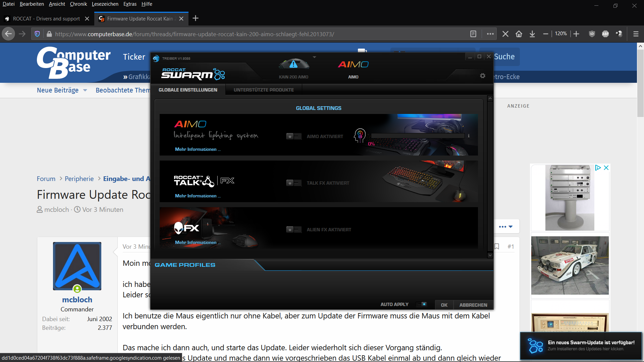This screenshot has height=362, width=644.
Task: Click the Firefox home icon
Action: (x=519, y=34)
